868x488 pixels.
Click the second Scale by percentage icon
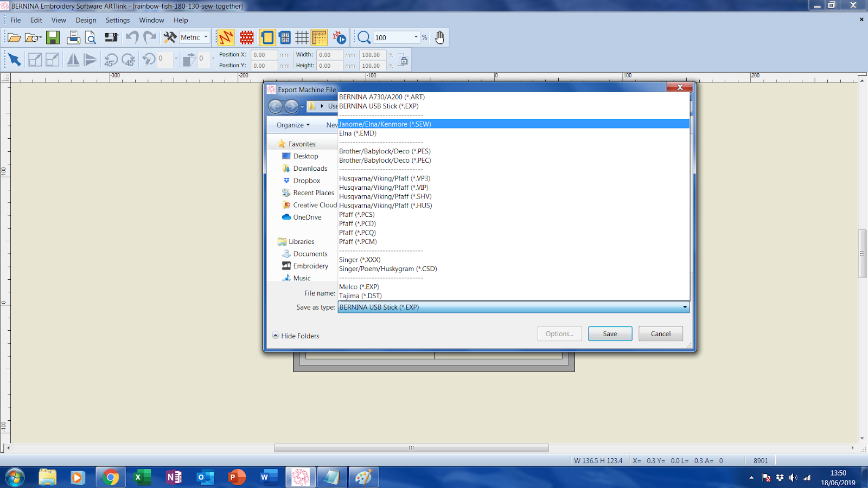click(53, 60)
